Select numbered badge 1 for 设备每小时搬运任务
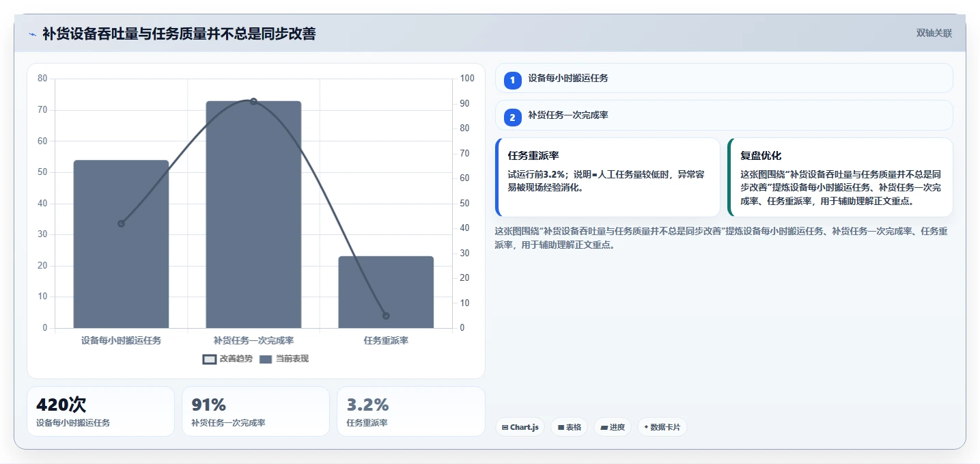980x464 pixels. pos(512,80)
